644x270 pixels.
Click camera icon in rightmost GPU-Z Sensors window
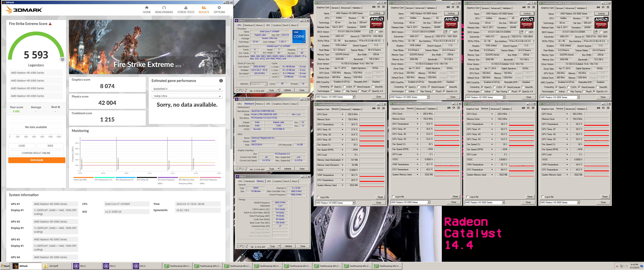pos(598,108)
